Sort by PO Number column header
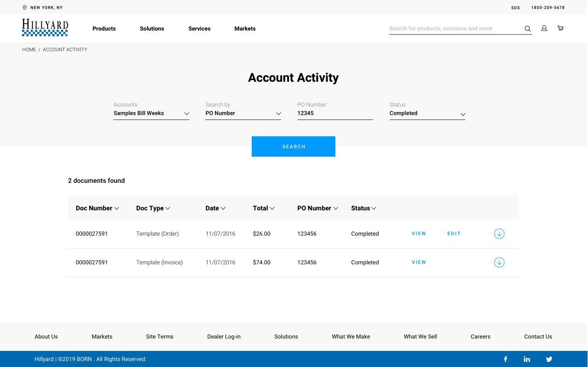Image resolution: width=588 pixels, height=367 pixels. 318,208
